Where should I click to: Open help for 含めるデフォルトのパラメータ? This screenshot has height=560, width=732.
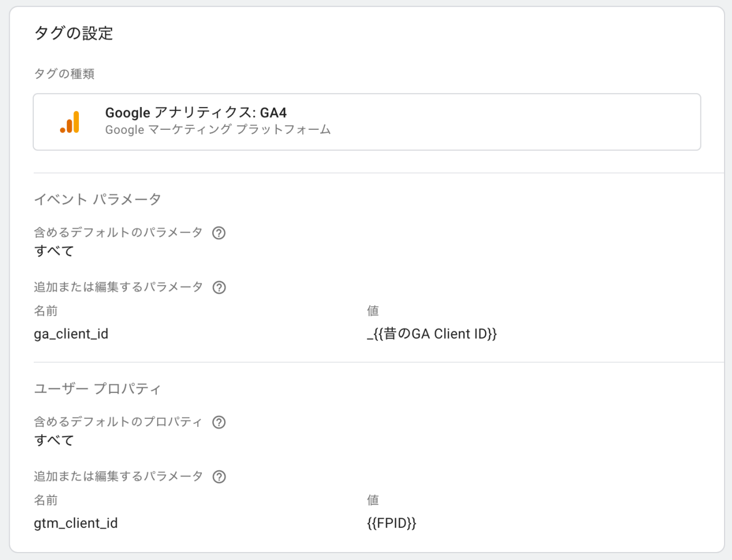pyautogui.click(x=218, y=233)
